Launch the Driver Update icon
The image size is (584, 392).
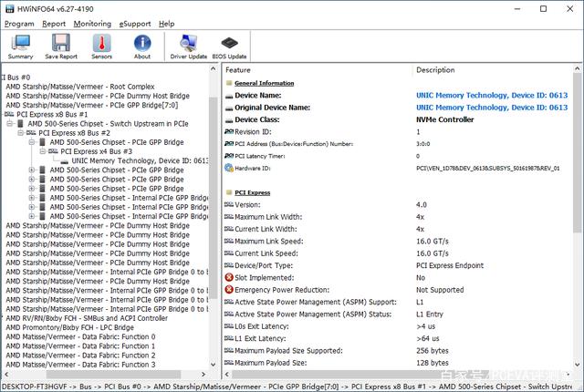[189, 46]
